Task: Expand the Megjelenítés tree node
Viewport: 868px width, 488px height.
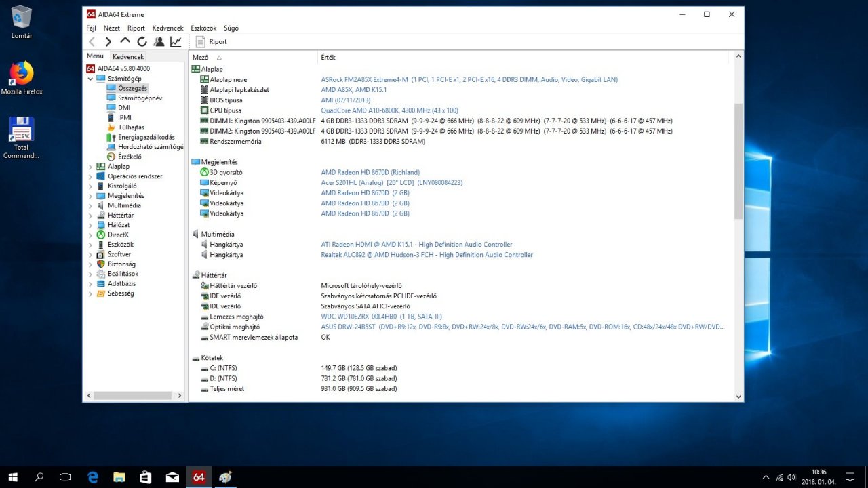Action: click(x=91, y=196)
